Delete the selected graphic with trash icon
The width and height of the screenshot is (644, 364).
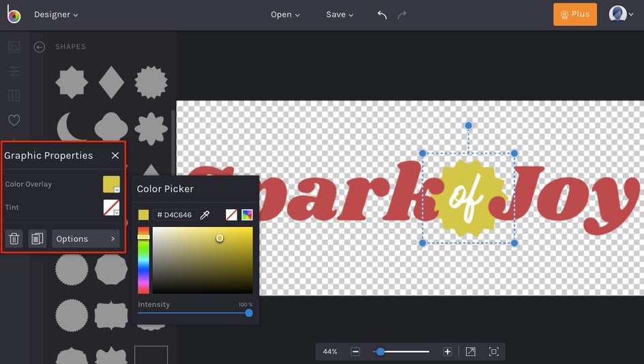click(14, 239)
